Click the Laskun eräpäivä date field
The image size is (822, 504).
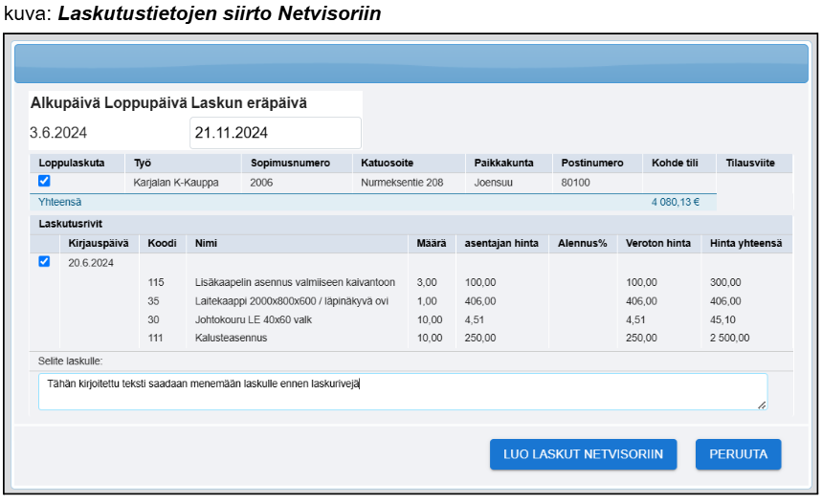click(276, 133)
